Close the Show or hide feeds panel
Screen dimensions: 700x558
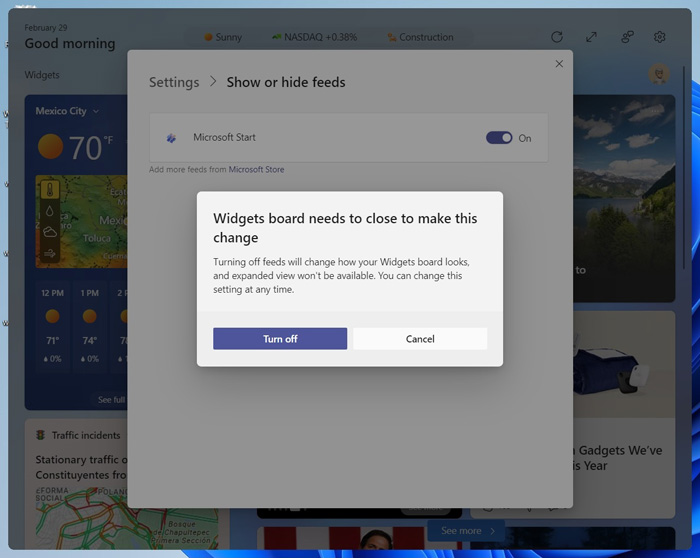(559, 64)
